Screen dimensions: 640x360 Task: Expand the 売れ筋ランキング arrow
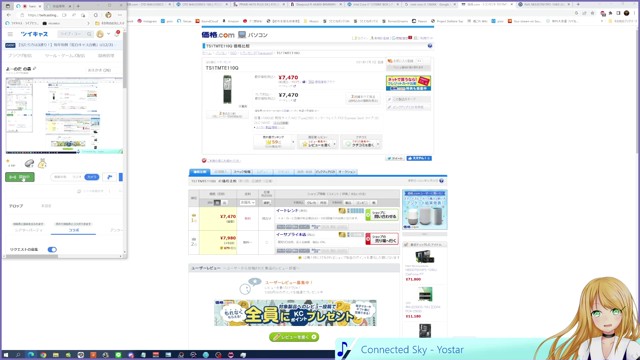(x=293, y=142)
